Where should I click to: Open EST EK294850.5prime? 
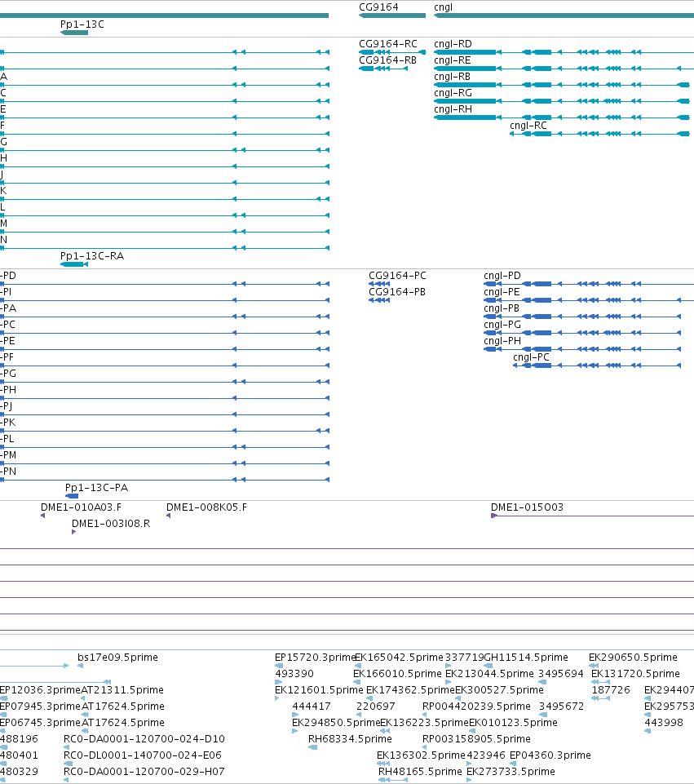(x=336, y=723)
